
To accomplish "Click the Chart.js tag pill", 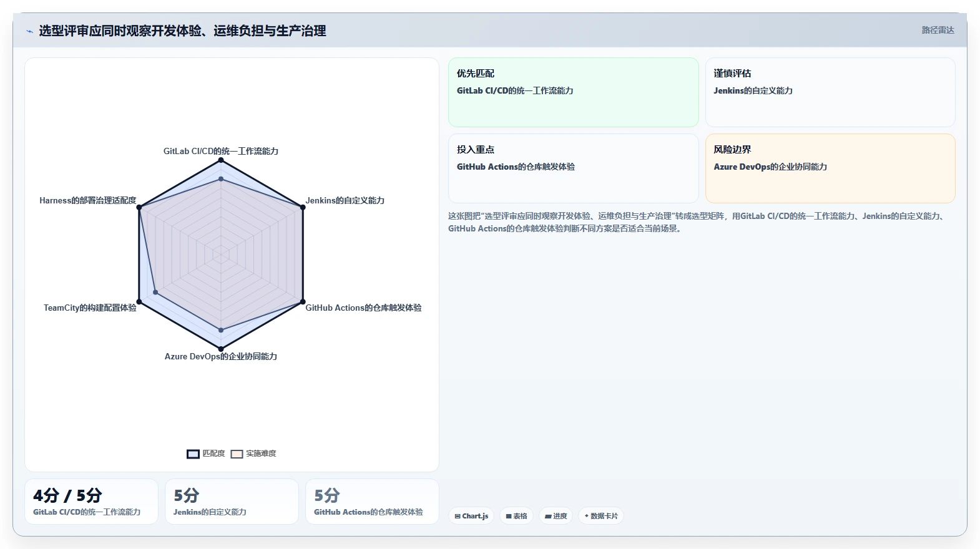I will (x=471, y=516).
